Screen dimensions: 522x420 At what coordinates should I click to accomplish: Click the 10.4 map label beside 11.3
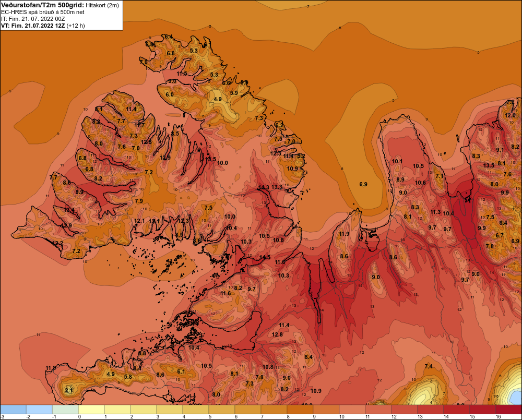(448, 213)
